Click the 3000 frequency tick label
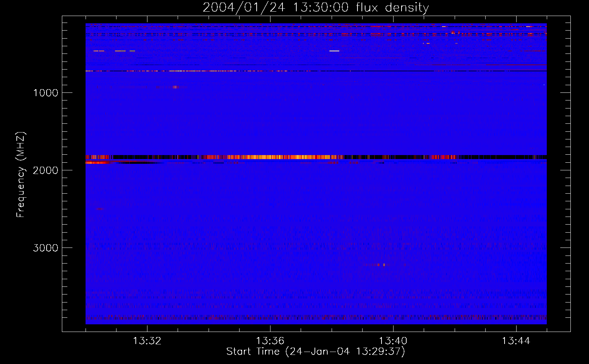This screenshot has height=364, width=589. click(x=46, y=248)
